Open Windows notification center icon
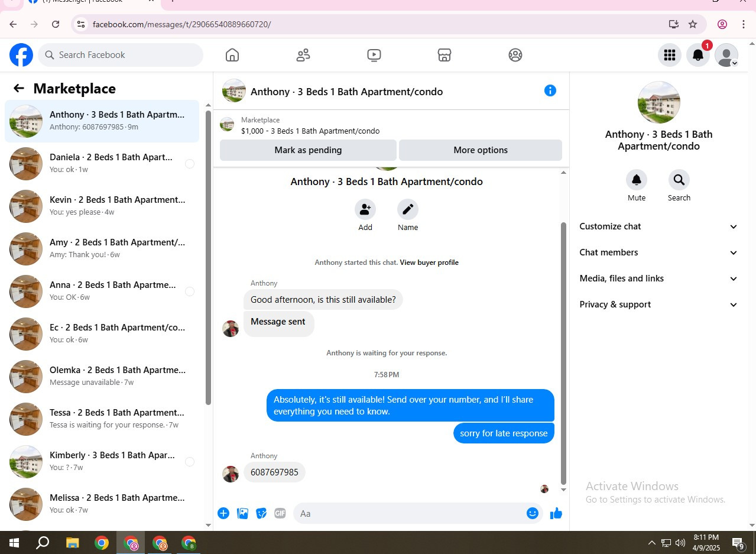Viewport: 756px width, 554px height. [x=738, y=543]
